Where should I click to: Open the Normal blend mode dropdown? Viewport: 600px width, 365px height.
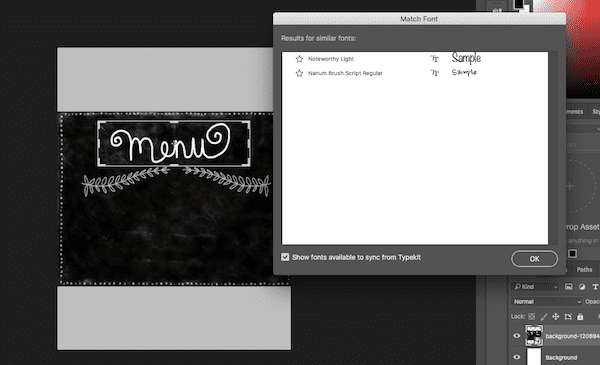[x=546, y=301]
